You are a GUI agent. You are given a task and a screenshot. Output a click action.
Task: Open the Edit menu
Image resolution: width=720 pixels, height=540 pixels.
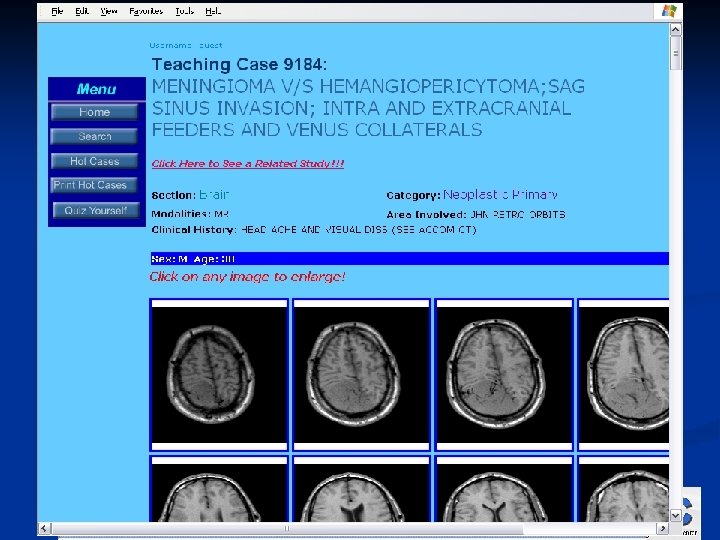82,11
